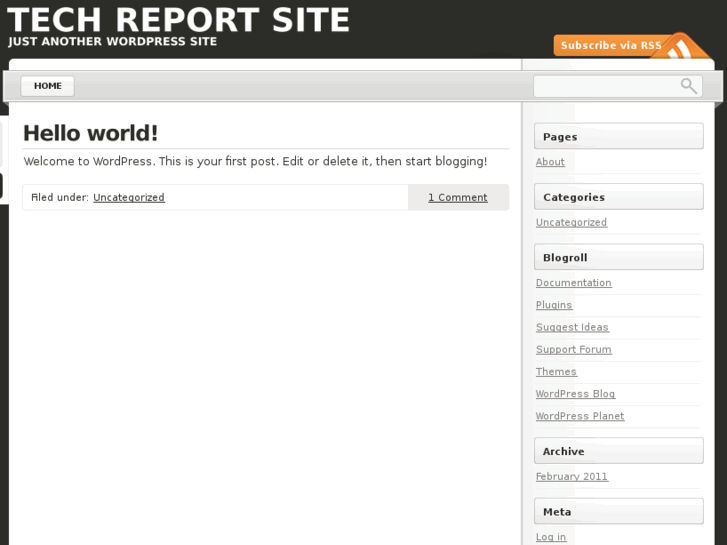Click Subscribe via RSS button
The width and height of the screenshot is (727, 545).
point(611,45)
